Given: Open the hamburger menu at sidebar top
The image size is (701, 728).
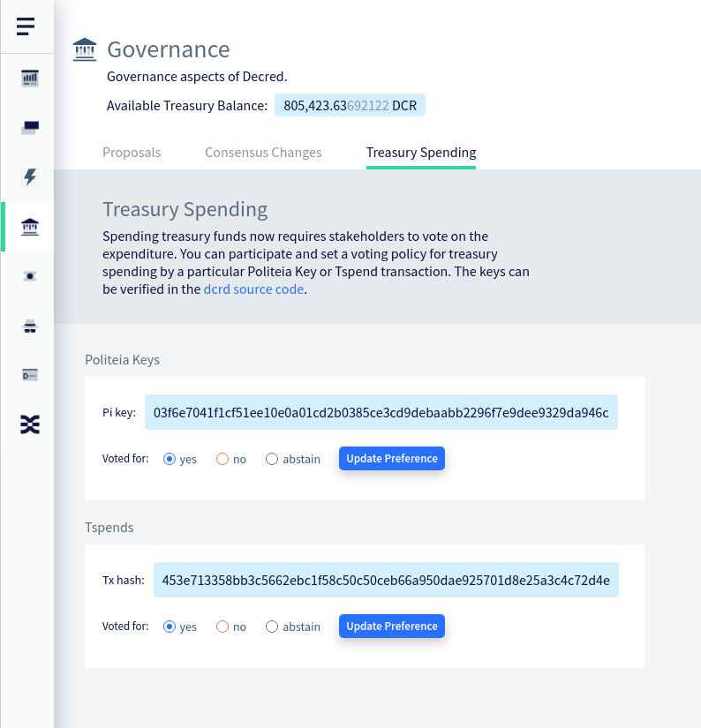Looking at the screenshot, I should tap(26, 26).
